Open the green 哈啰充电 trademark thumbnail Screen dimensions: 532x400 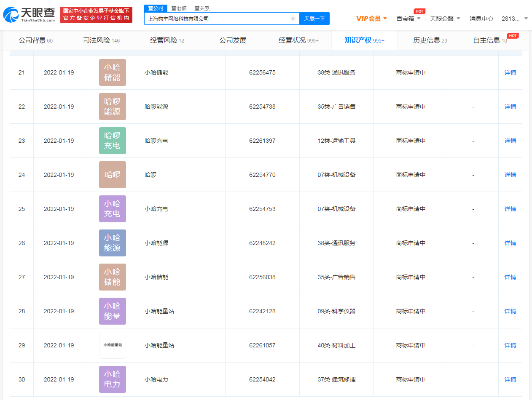(x=113, y=141)
